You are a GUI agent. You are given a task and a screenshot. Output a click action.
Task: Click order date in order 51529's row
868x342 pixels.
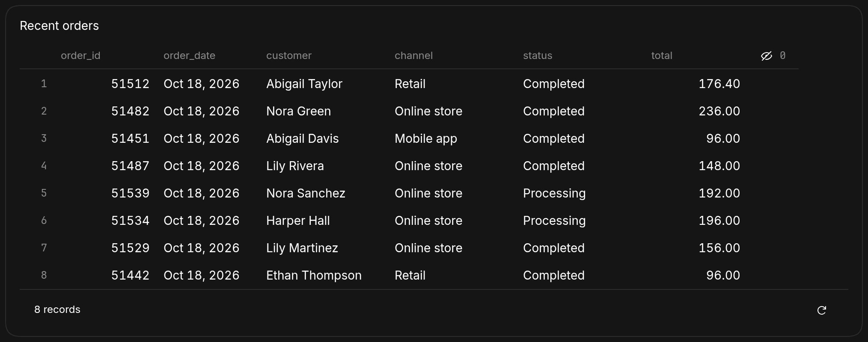[x=201, y=248]
